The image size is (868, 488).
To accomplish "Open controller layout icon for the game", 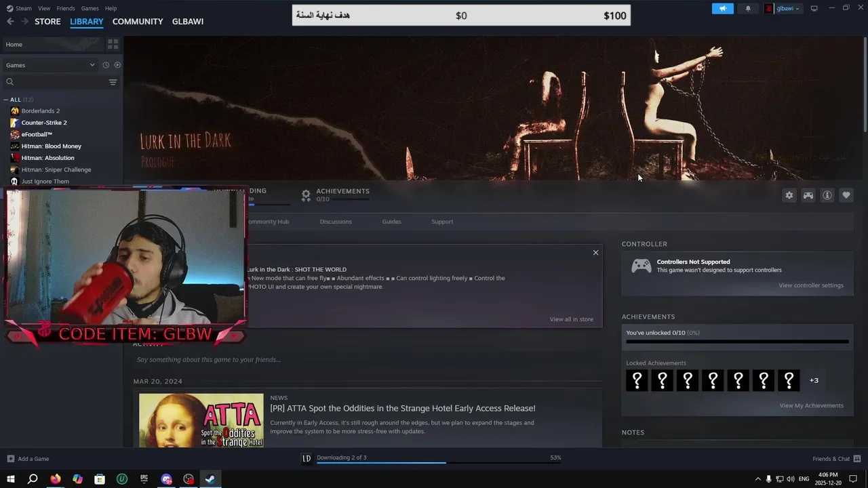I will coord(808,195).
